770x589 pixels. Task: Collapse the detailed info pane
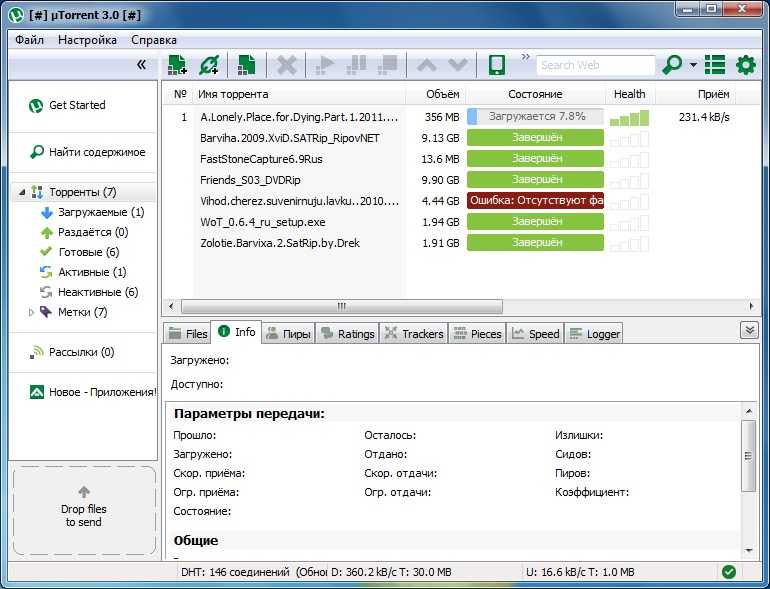coord(749,330)
